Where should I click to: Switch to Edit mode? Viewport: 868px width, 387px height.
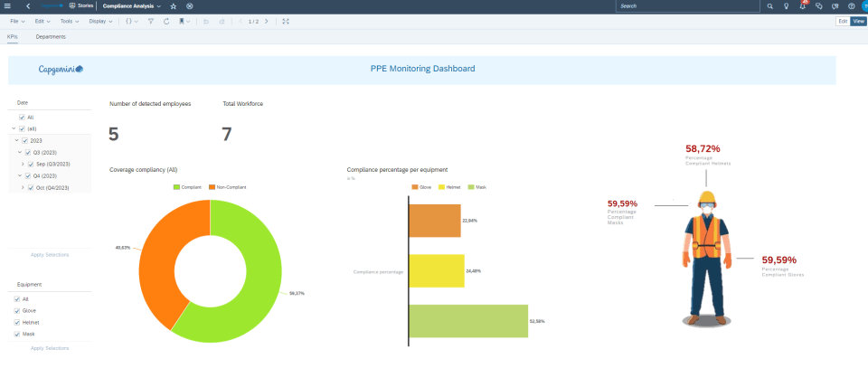click(843, 21)
